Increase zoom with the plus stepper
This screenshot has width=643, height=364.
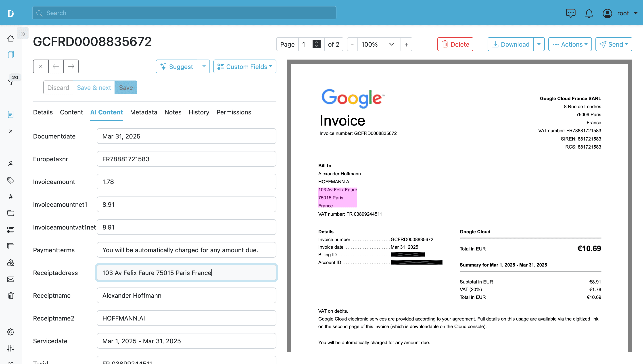pos(406,44)
